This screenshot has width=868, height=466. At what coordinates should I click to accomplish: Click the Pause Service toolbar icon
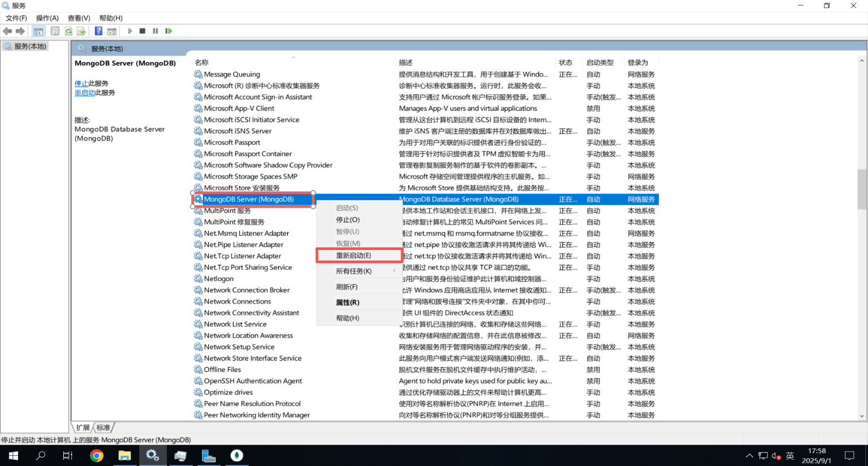click(x=155, y=31)
